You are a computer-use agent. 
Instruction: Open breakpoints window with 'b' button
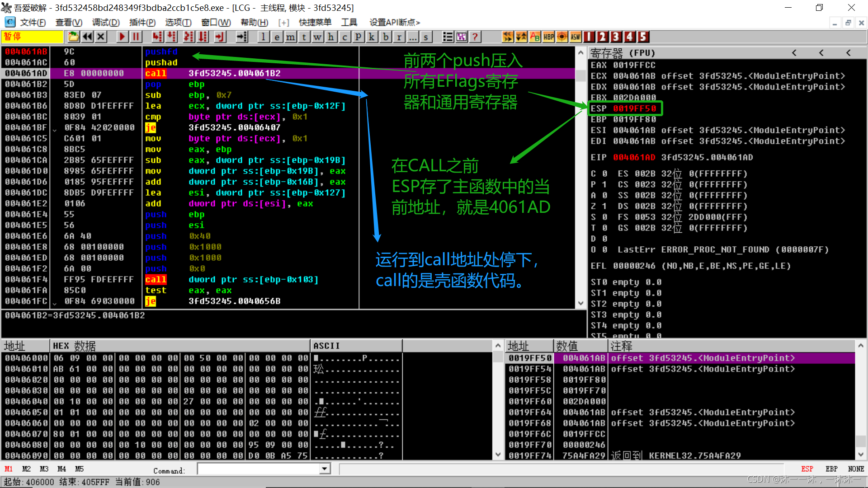(385, 37)
